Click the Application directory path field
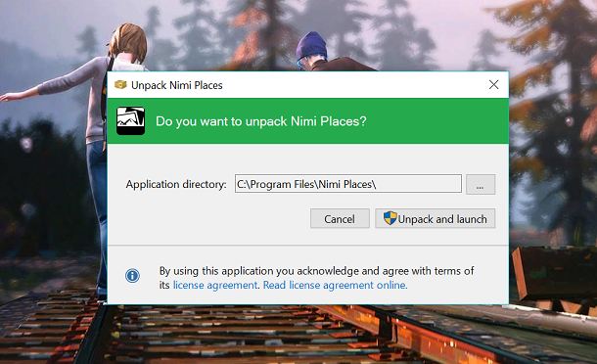Viewport: 597px width, 364px height. tap(348, 184)
